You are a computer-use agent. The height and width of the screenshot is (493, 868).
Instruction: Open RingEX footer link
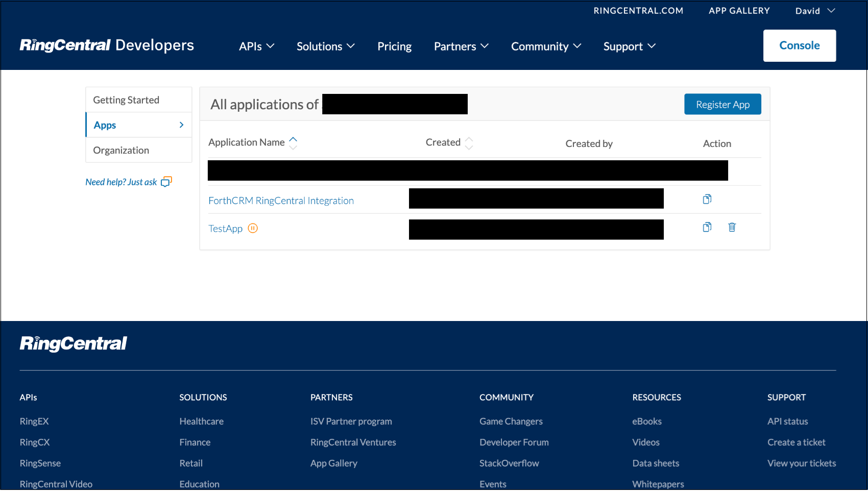coord(34,421)
